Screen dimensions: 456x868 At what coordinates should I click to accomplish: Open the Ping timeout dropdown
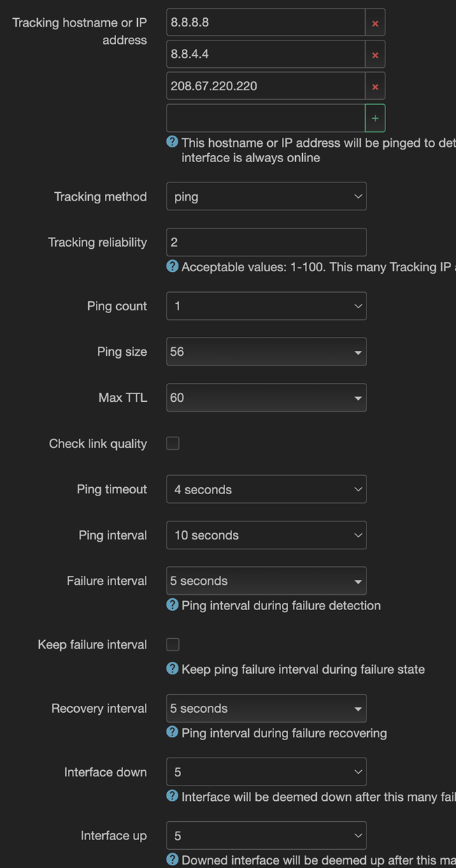pos(266,490)
